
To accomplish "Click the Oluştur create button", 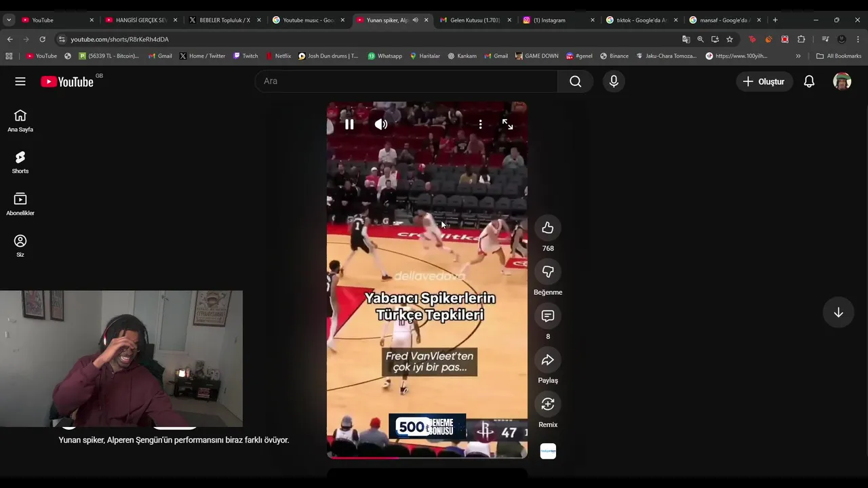I will 764,81.
